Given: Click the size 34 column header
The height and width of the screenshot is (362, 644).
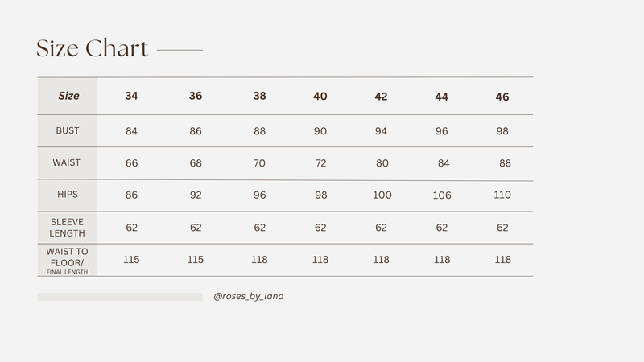Looking at the screenshot, I should pos(131,96).
